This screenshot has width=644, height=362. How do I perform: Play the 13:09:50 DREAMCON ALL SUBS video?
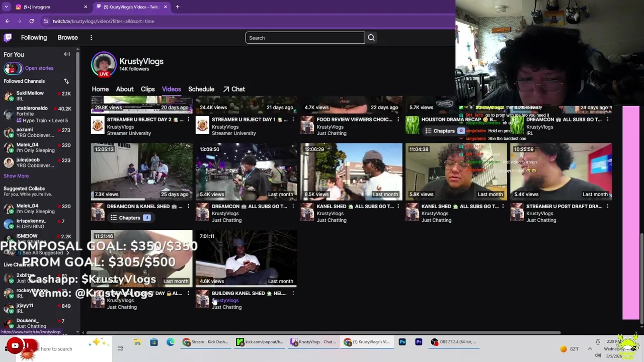(247, 172)
